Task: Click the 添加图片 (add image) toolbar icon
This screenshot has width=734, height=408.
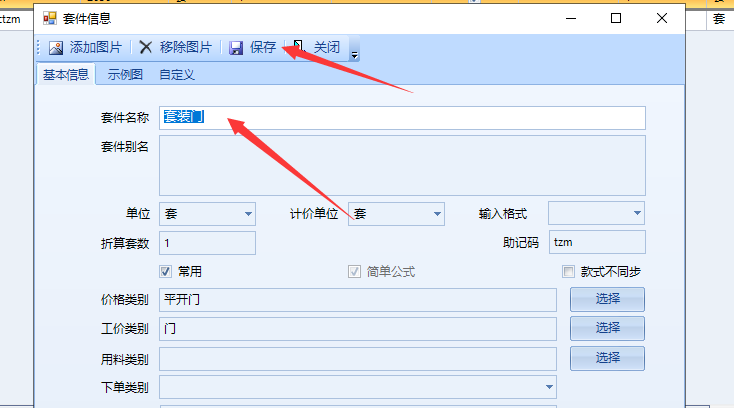Action: (x=56, y=48)
